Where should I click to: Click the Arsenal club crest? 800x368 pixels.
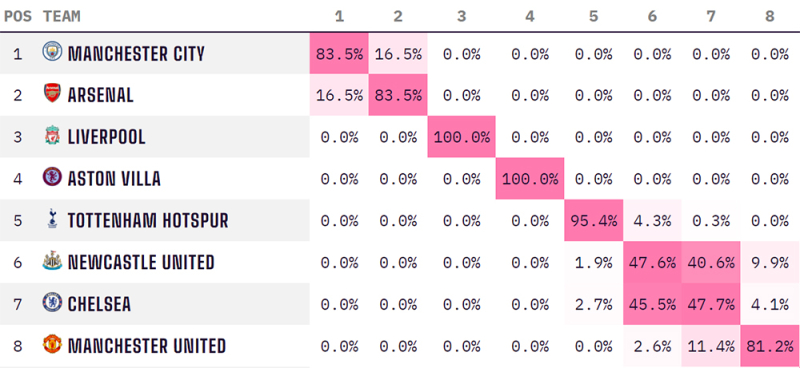(52, 93)
